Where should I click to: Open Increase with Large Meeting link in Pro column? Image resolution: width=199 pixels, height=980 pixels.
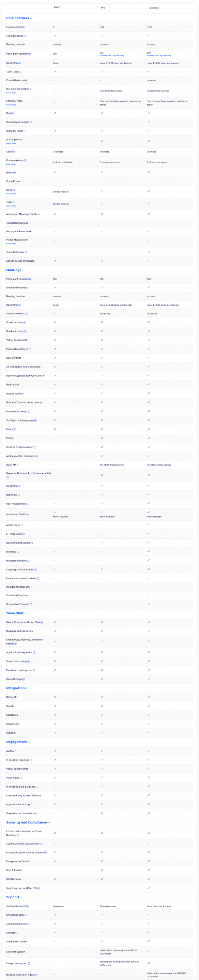[112, 56]
